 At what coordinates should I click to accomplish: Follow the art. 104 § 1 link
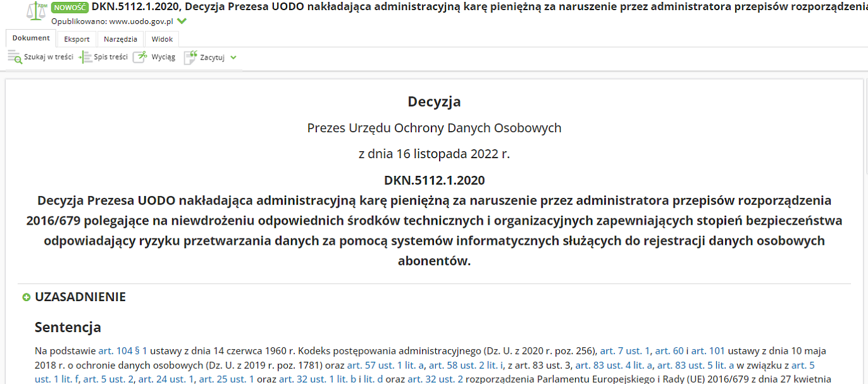(x=123, y=350)
